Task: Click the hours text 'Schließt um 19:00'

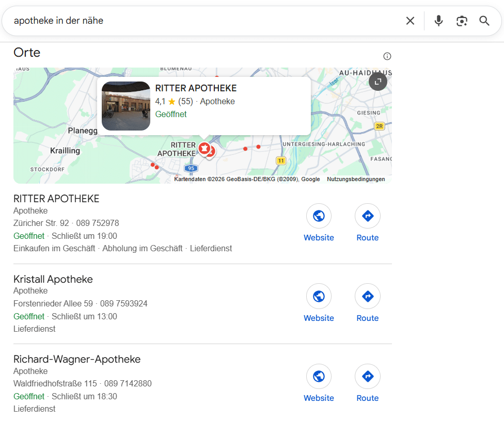Action: coord(84,236)
